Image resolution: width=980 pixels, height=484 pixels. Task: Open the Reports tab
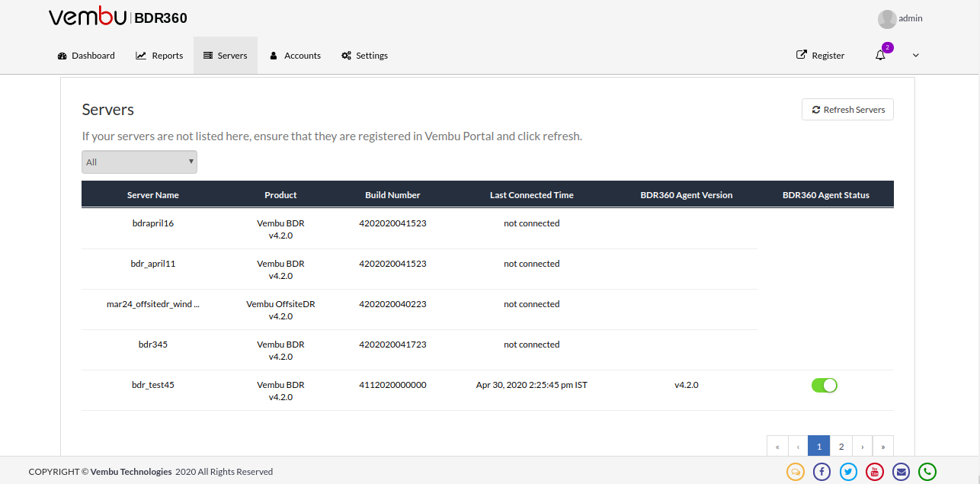point(159,56)
